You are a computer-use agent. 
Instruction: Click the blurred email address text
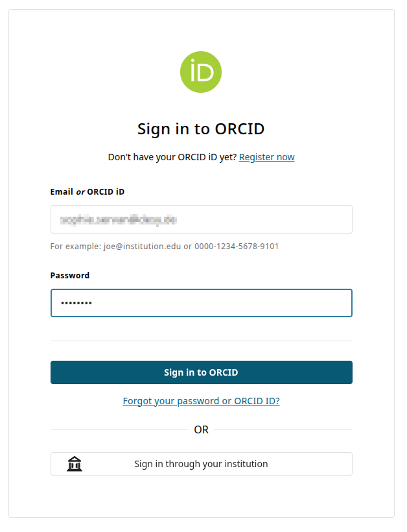pyautogui.click(x=118, y=220)
